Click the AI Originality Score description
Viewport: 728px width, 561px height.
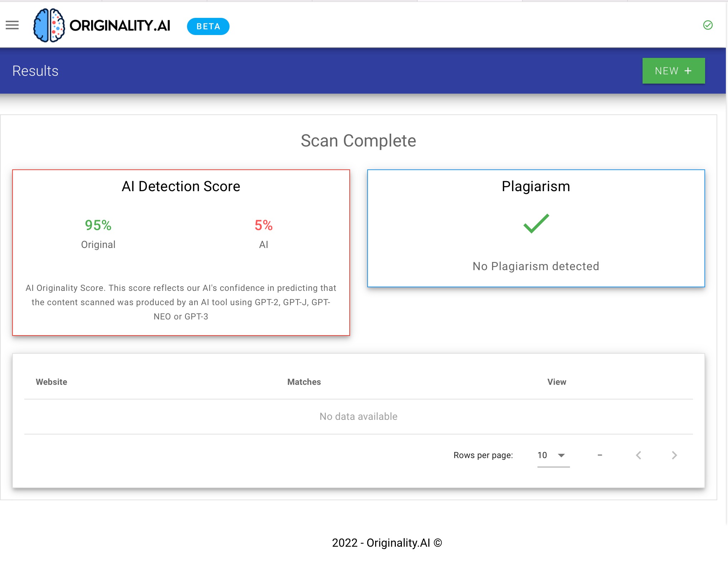click(x=181, y=302)
